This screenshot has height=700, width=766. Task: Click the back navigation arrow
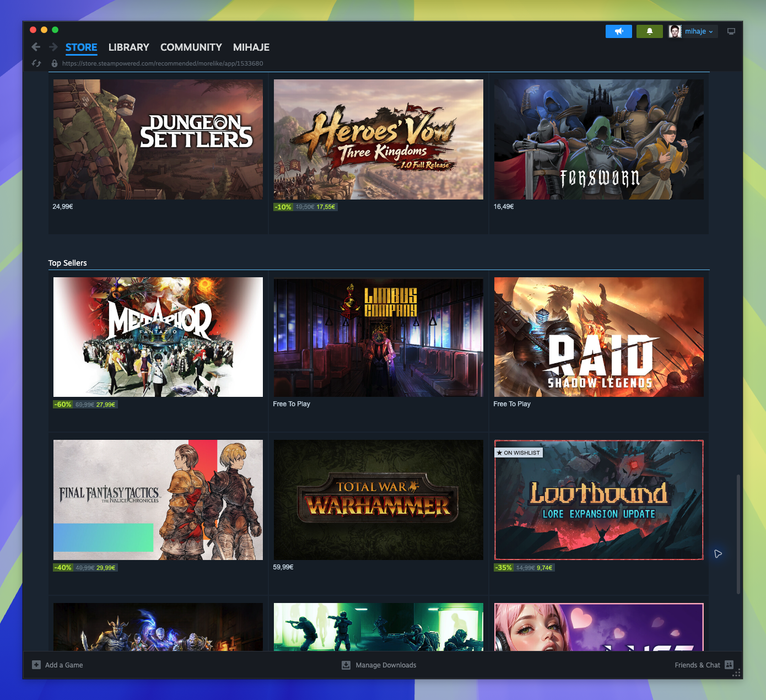click(36, 47)
